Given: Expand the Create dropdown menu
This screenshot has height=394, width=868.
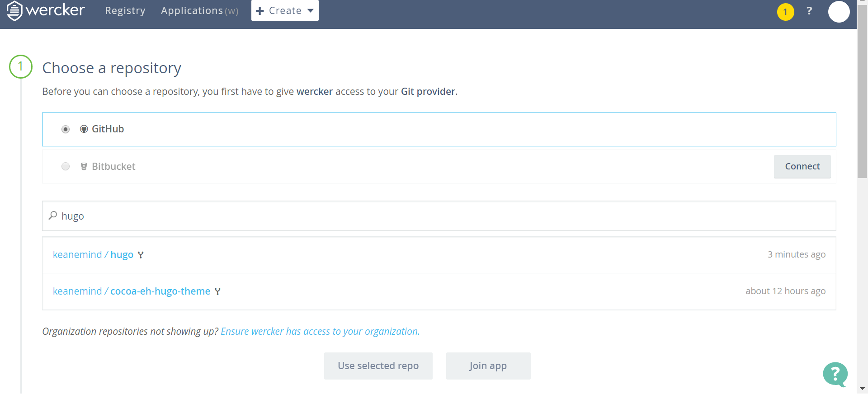Looking at the screenshot, I should [285, 11].
